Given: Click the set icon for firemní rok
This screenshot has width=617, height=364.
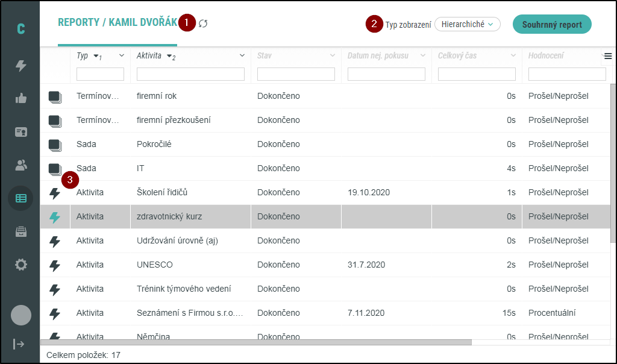Looking at the screenshot, I should [55, 96].
